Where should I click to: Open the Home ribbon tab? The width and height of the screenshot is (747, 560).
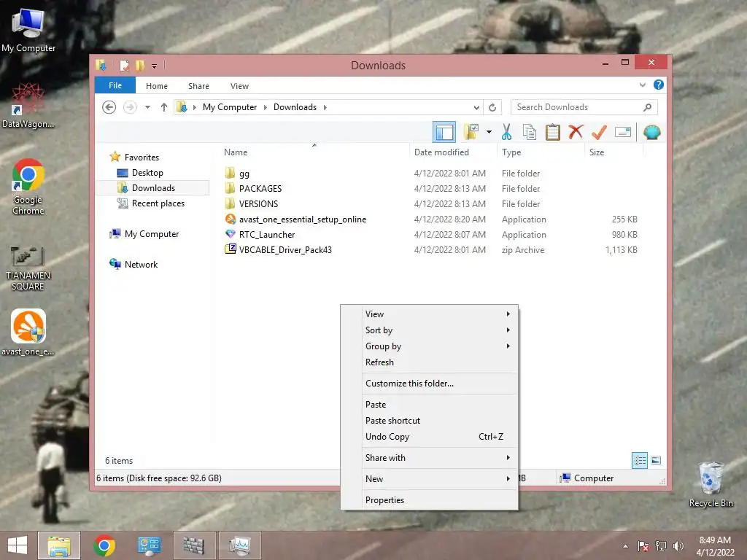pyautogui.click(x=157, y=86)
